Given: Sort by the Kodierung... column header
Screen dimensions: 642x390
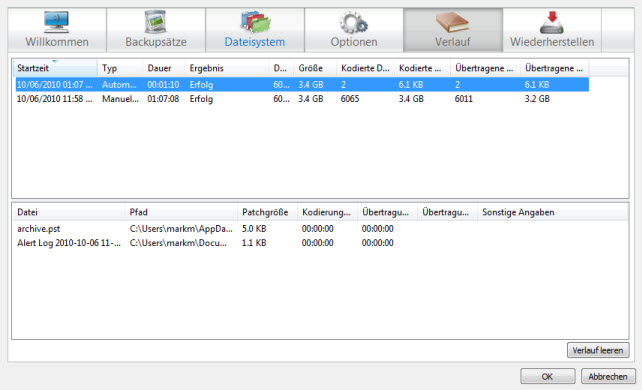Looking at the screenshot, I should (327, 212).
